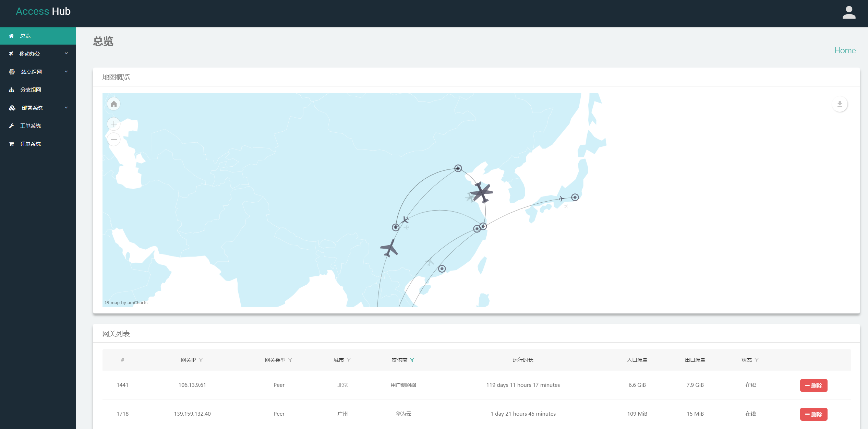This screenshot has width=868, height=429.
Task: Click the sitemap icon beside 分支组网
Action: [12, 90]
